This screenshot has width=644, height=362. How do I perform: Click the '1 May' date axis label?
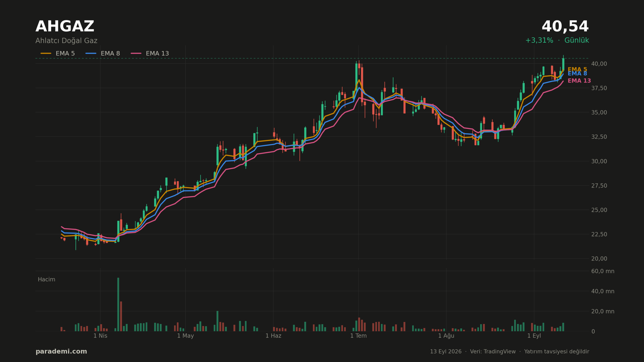186,336
